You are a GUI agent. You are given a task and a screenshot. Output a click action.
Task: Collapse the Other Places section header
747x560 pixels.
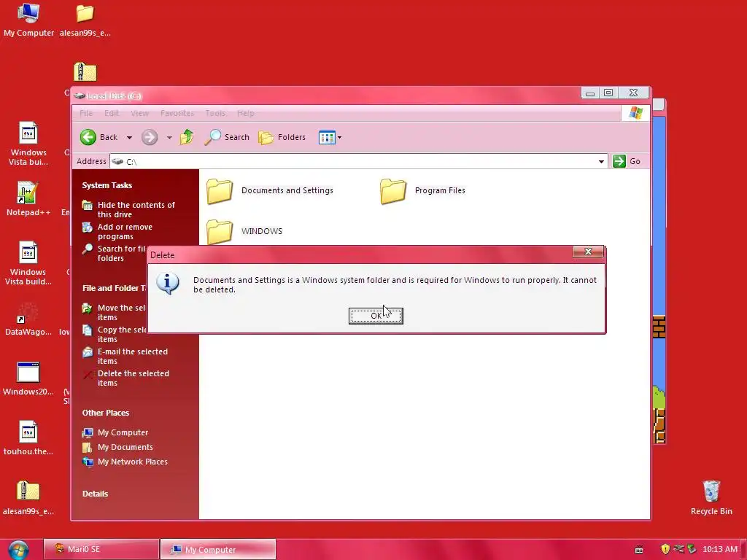point(105,413)
